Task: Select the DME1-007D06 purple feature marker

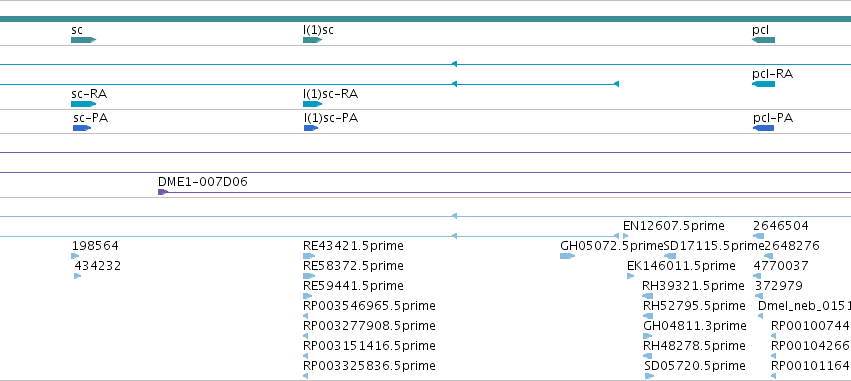Action: 163,192
